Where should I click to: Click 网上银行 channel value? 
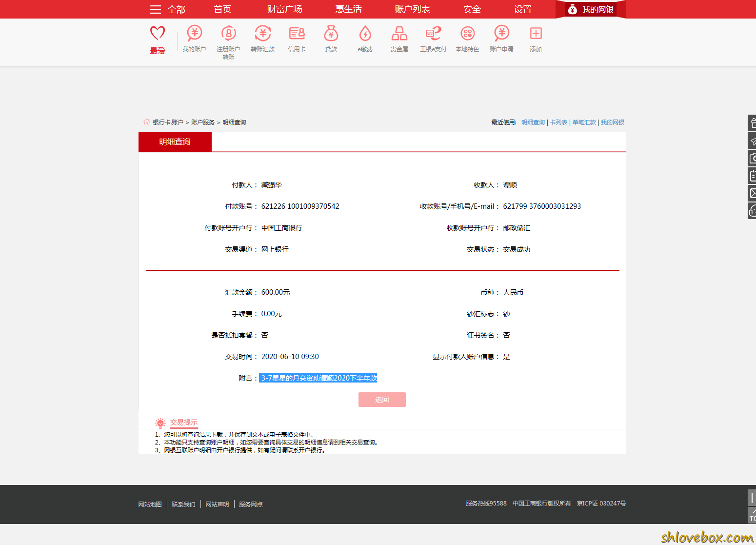click(275, 249)
